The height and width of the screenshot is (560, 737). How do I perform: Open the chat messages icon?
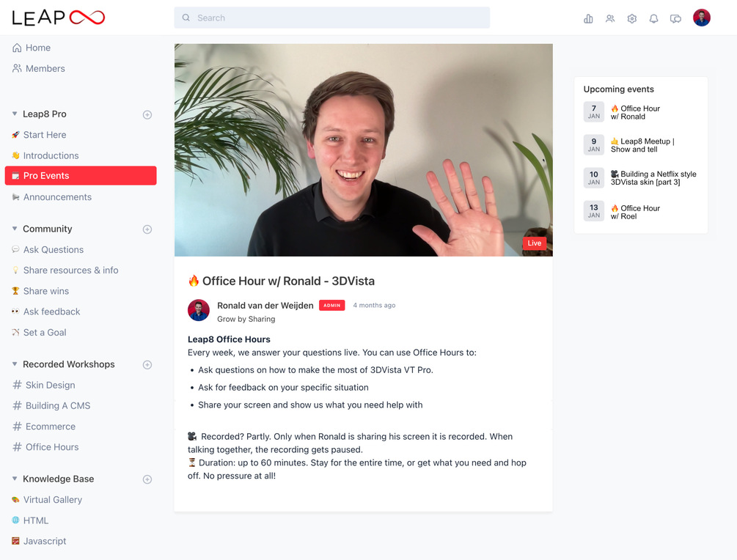coord(675,18)
